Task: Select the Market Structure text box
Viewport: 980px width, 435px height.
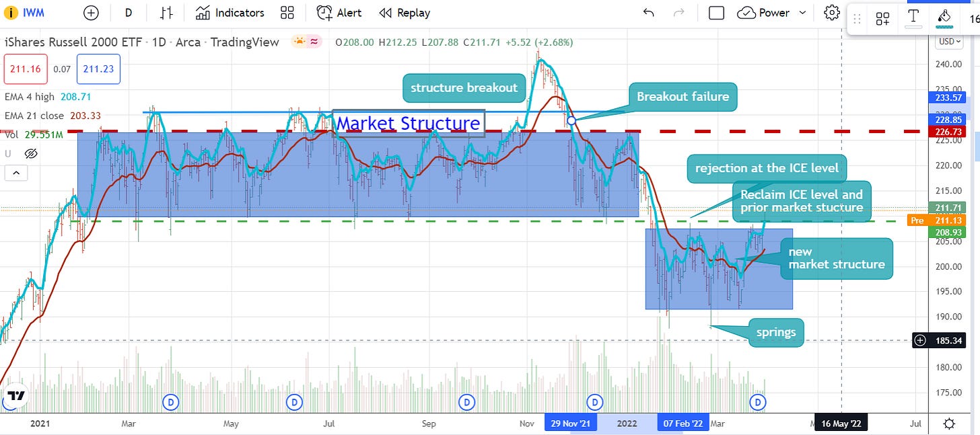Action: [408, 124]
